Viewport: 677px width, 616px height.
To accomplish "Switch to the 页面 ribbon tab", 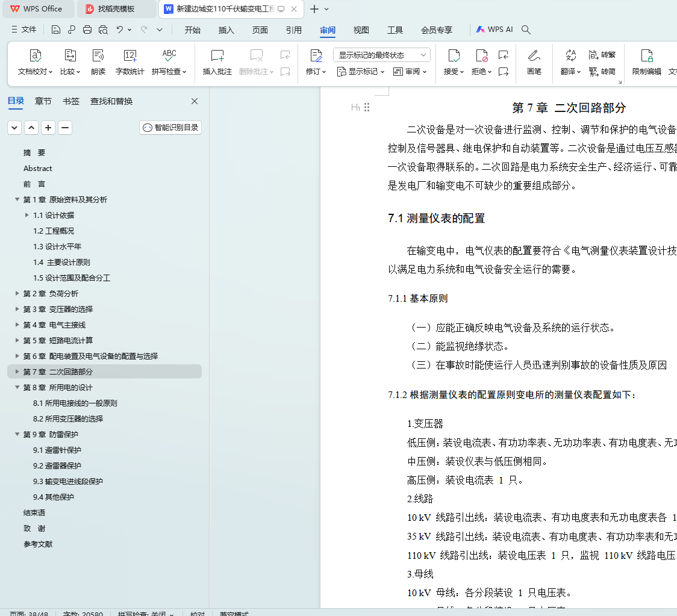I will [x=260, y=30].
